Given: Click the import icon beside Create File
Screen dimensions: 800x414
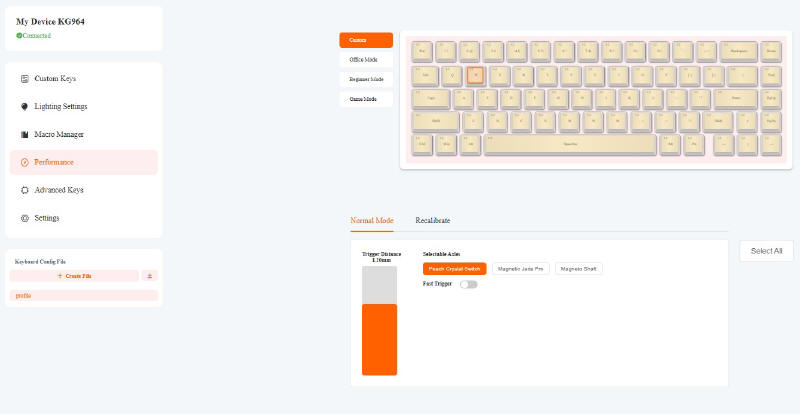Looking at the screenshot, I should pos(149,276).
